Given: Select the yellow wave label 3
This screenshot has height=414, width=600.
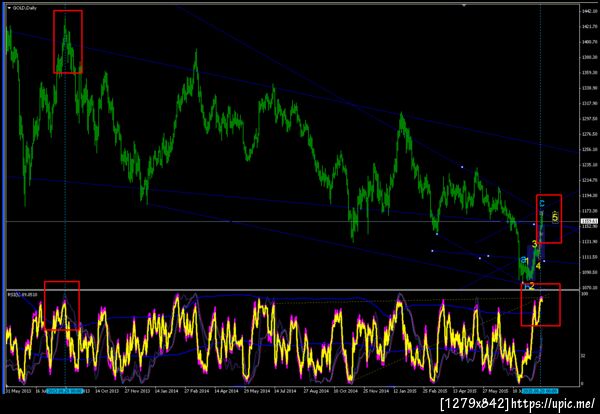Looking at the screenshot, I should (534, 243).
